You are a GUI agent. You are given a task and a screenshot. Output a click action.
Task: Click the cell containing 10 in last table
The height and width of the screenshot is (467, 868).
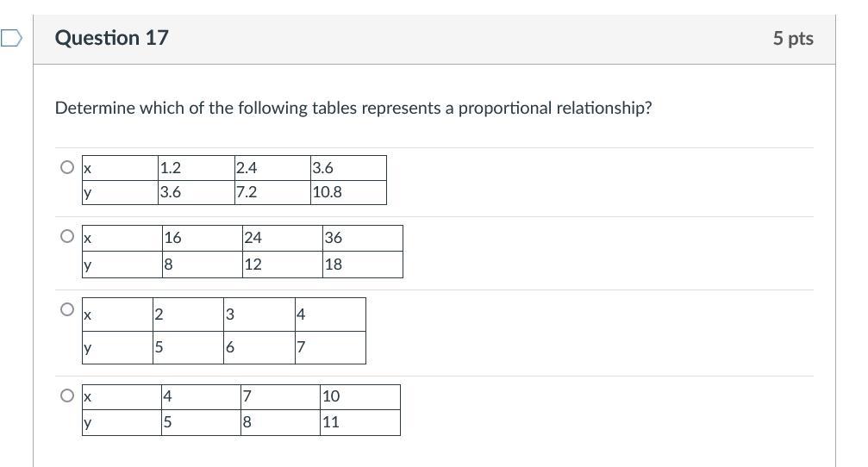click(359, 396)
